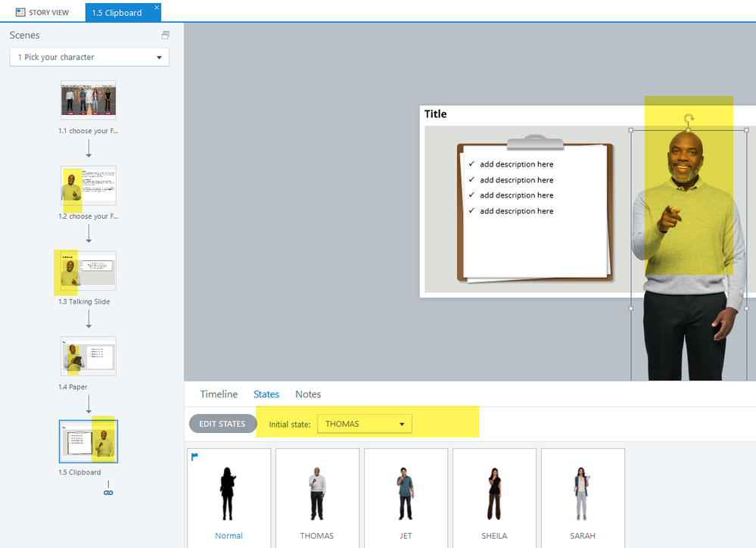
Task: Select the Thomas character on the slide
Action: tap(689, 256)
